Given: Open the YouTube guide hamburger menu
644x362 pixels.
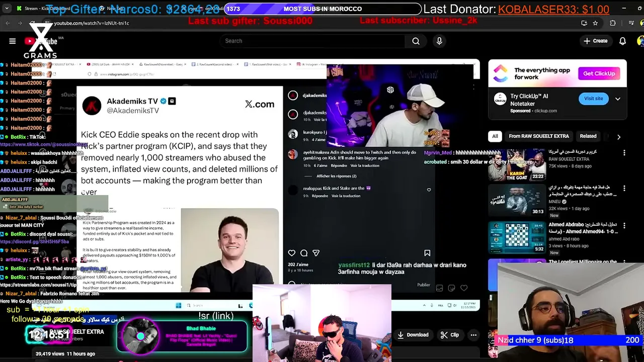Looking at the screenshot, I should (x=13, y=41).
